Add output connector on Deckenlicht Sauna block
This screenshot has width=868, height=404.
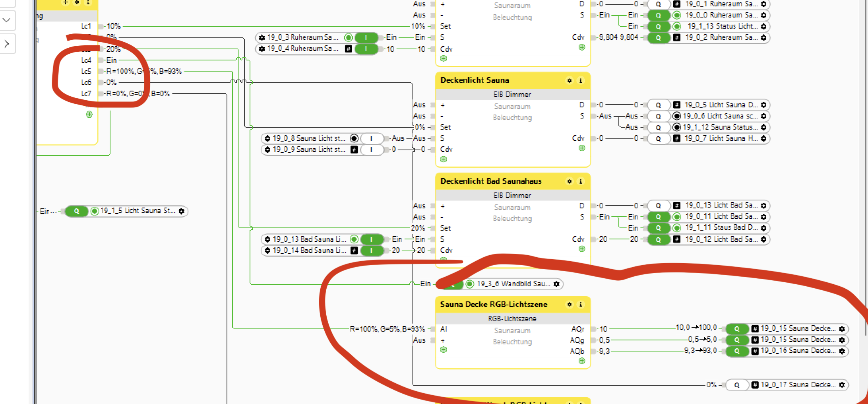click(582, 148)
